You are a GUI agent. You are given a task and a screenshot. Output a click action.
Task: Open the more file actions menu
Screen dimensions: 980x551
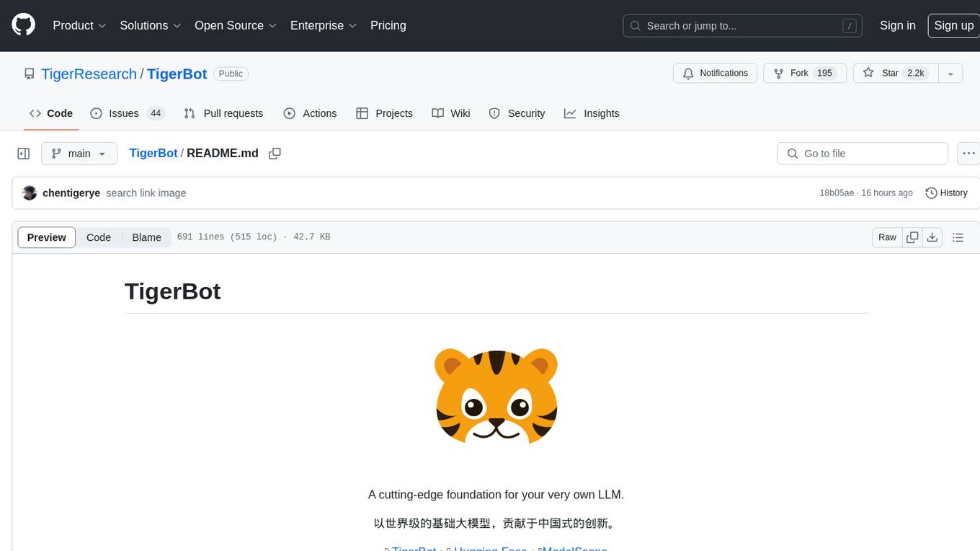click(968, 154)
